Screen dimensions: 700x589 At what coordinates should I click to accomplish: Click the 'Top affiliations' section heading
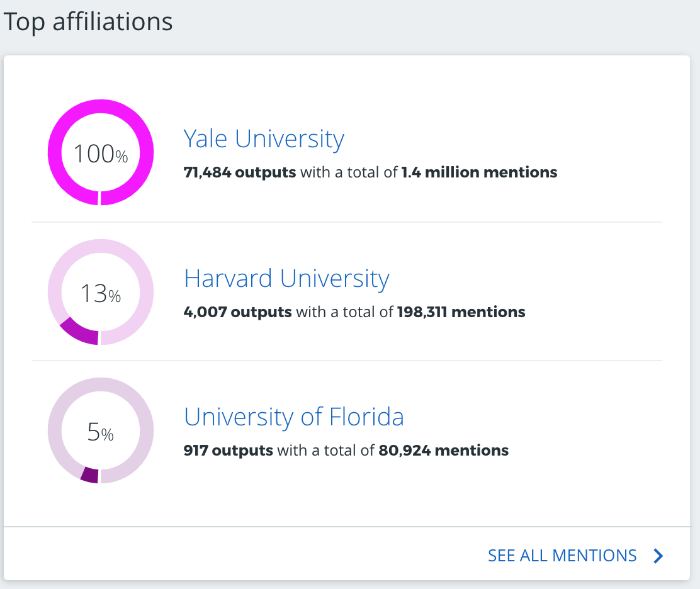click(x=88, y=22)
